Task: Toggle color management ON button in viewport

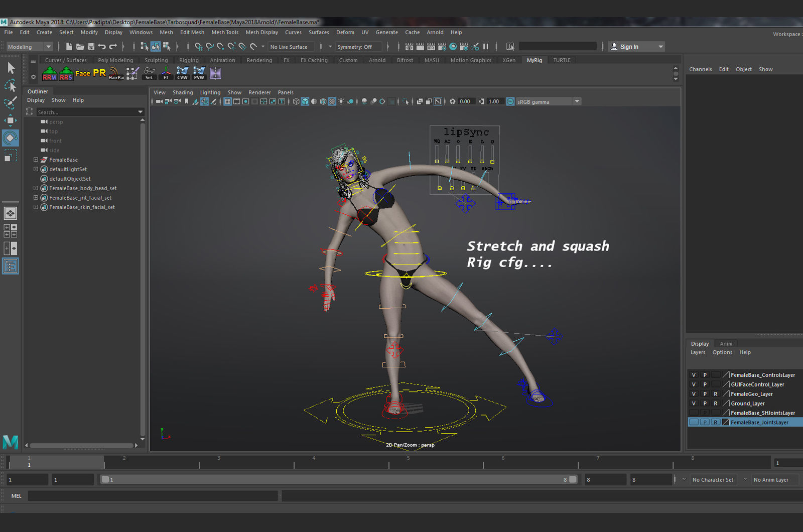Action: pyautogui.click(x=510, y=101)
